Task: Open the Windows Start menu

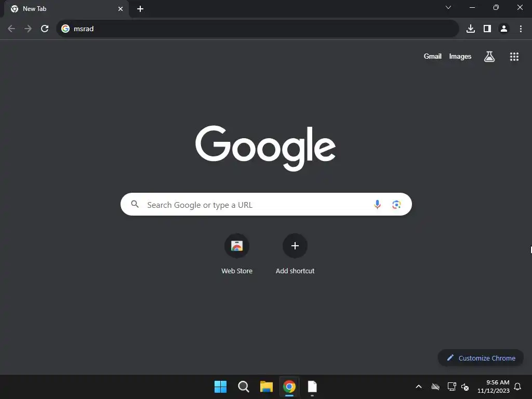Action: 220,387
